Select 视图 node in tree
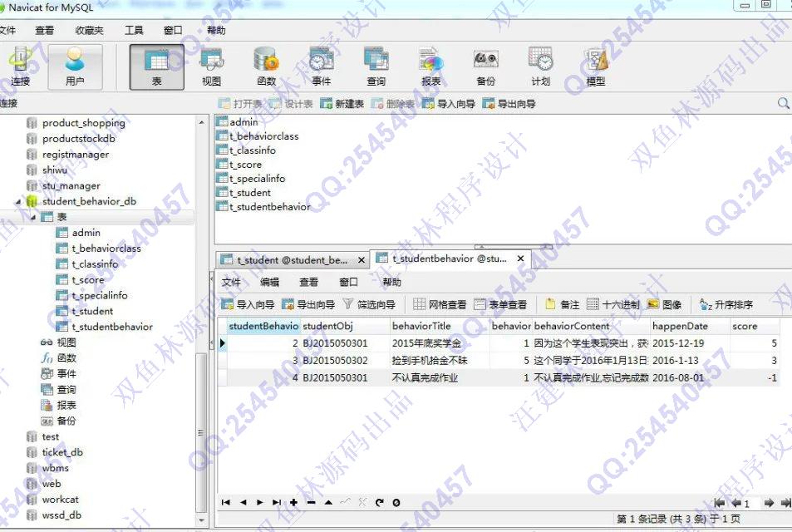This screenshot has width=792, height=532. point(66,342)
